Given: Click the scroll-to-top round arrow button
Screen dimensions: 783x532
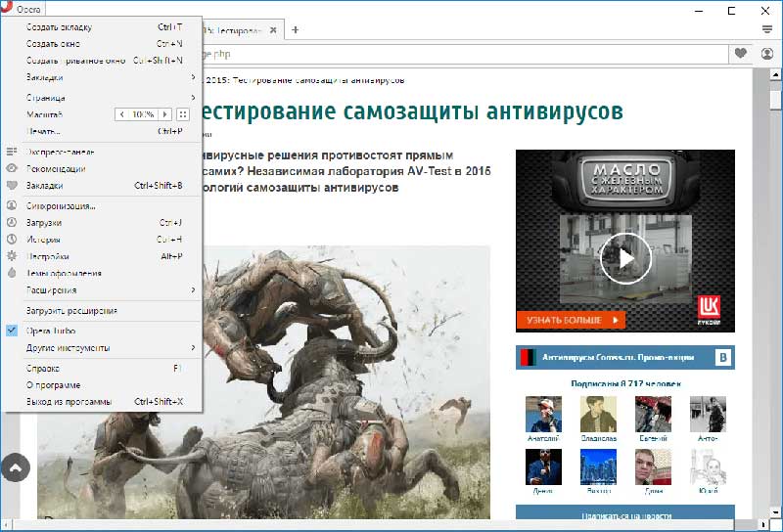Looking at the screenshot, I should pyautogui.click(x=17, y=467).
